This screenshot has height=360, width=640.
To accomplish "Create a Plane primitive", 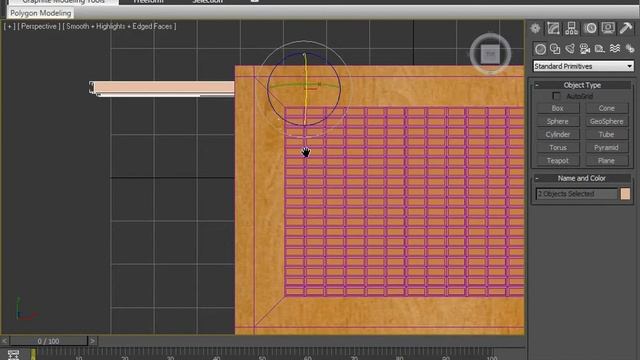I will (607, 160).
